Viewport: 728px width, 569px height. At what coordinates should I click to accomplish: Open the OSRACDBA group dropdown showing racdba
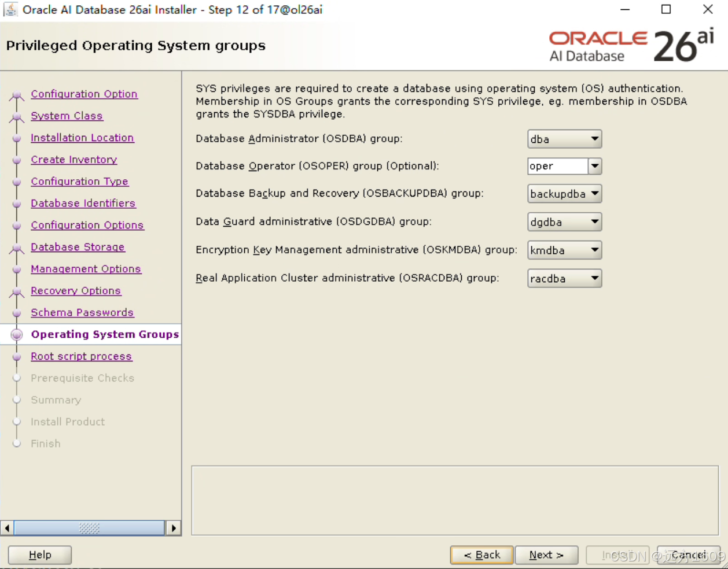565,279
